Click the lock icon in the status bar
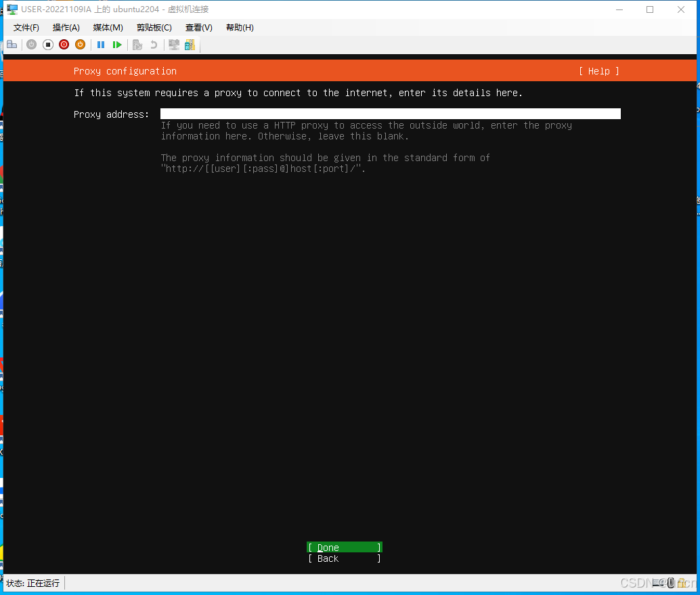 (x=682, y=583)
